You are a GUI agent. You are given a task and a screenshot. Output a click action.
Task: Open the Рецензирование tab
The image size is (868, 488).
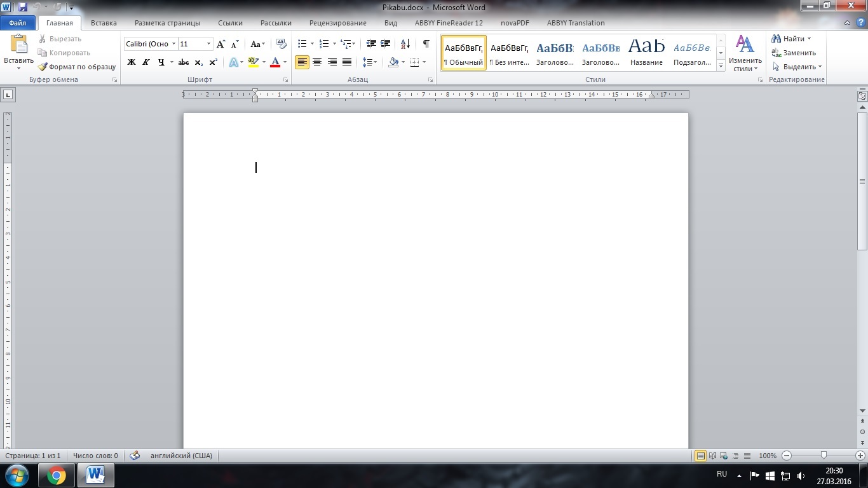point(337,23)
